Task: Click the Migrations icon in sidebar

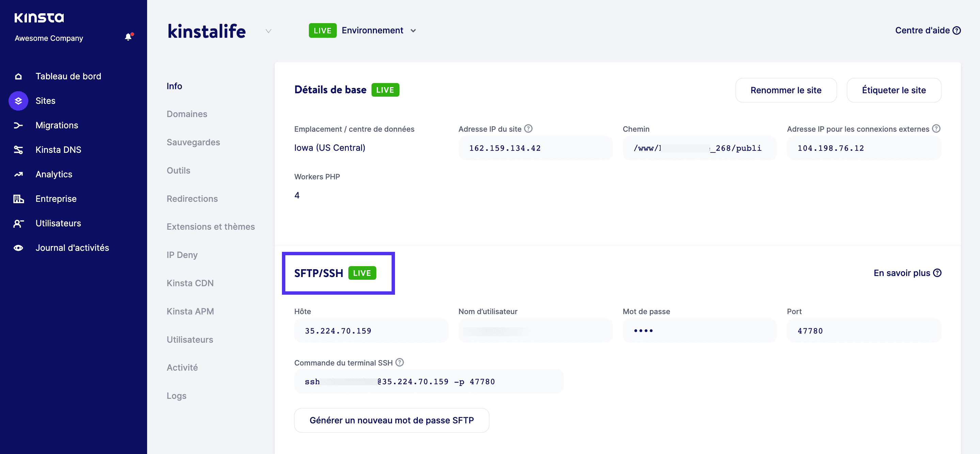Action: (x=18, y=125)
